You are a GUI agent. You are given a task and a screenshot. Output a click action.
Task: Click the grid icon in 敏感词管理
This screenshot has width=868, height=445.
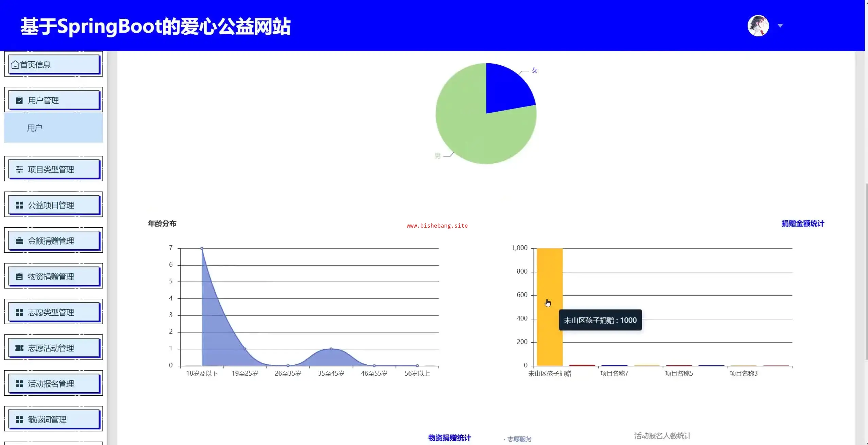pos(19,419)
